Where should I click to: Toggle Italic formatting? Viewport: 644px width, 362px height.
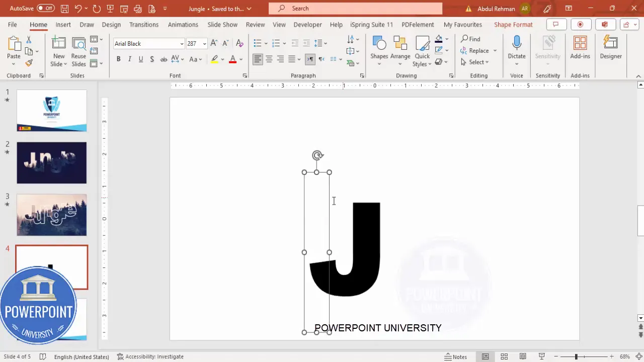coord(129,59)
